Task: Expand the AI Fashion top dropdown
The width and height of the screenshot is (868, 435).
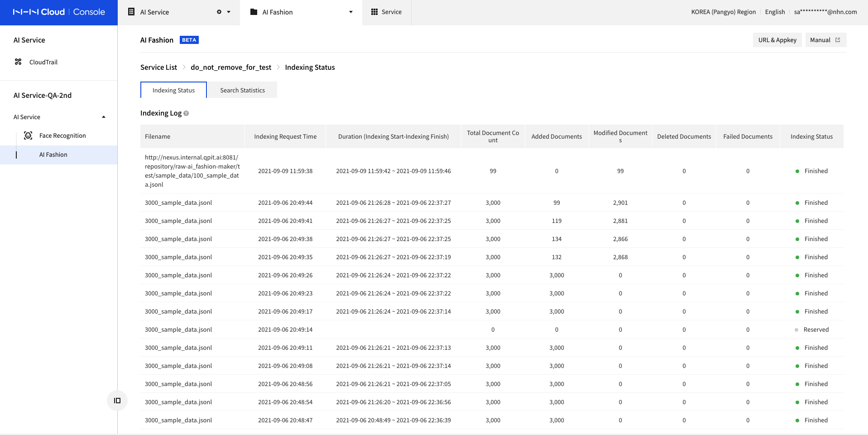Action: (351, 12)
